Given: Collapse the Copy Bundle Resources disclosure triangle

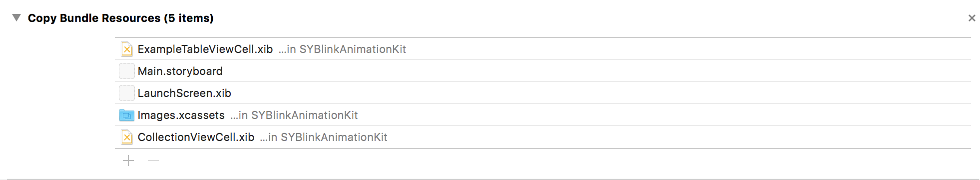Looking at the screenshot, I should point(16,18).
